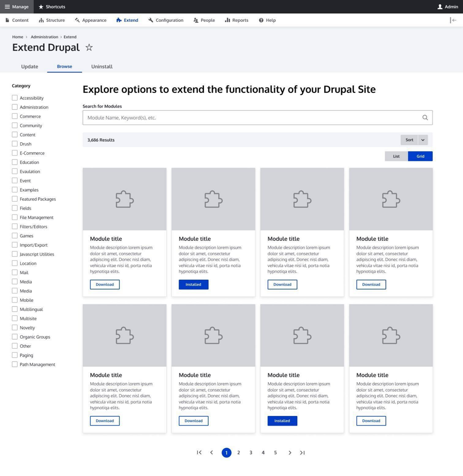Open the People admin section
463x476 pixels.
[x=204, y=20]
